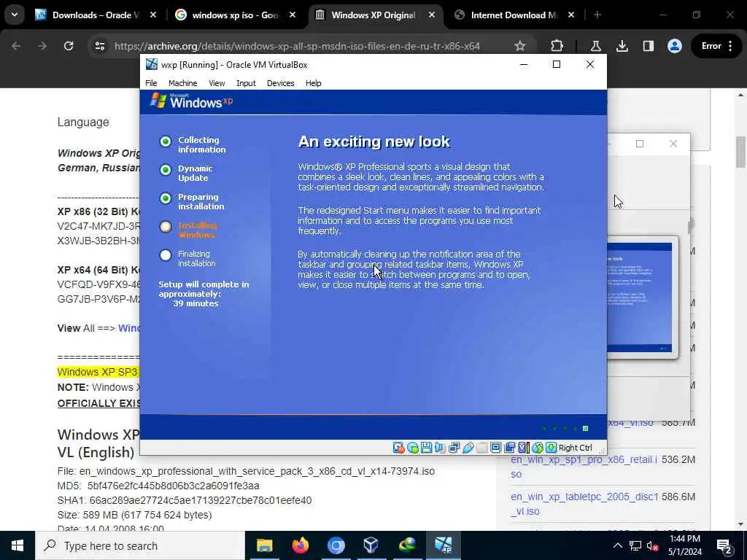Click the mouse integration icon in VirtualBox status bar
The image size is (747, 560).
click(x=538, y=448)
